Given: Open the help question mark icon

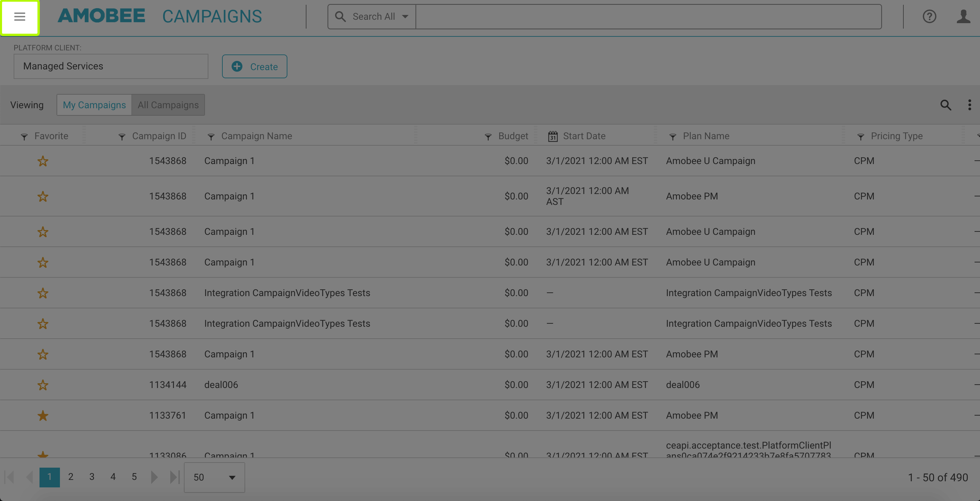Looking at the screenshot, I should click(x=929, y=16).
